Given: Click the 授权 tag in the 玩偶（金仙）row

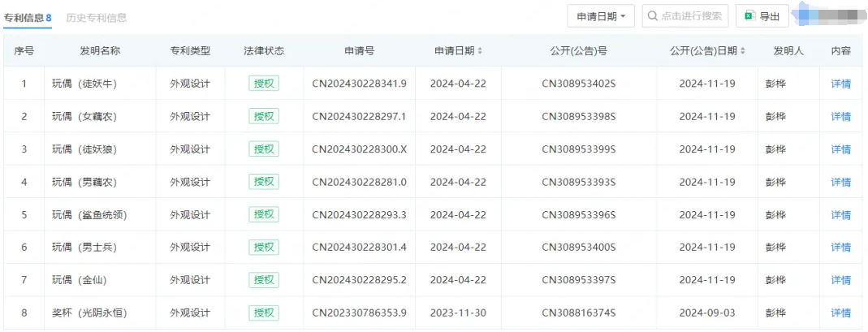Looking at the screenshot, I should 264,280.
